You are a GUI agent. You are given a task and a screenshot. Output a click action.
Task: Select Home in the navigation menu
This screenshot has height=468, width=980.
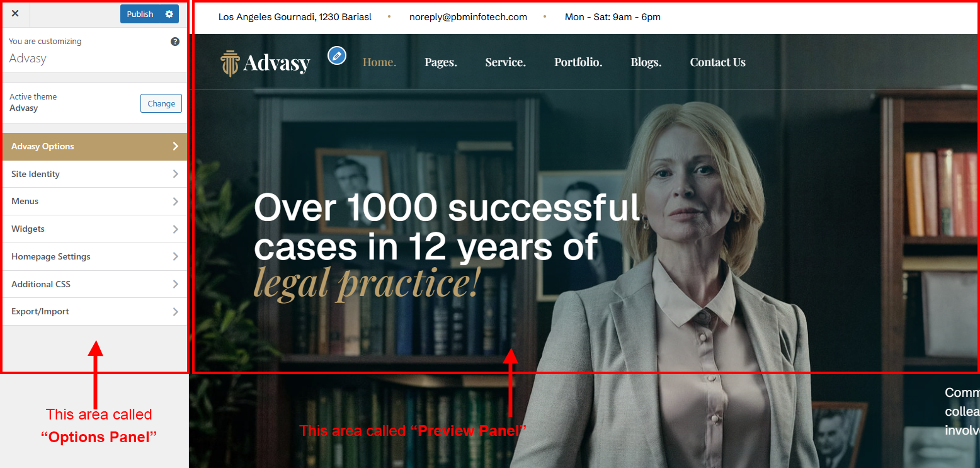[x=380, y=62]
